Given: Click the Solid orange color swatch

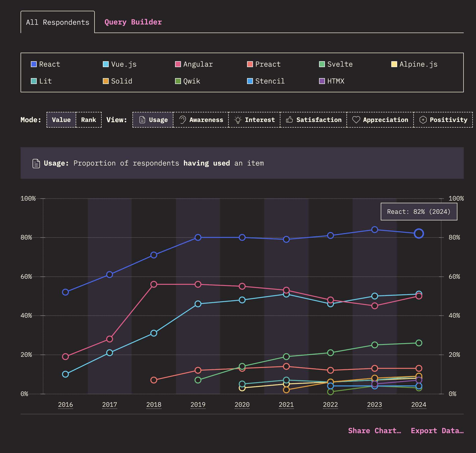Looking at the screenshot, I should point(106,81).
